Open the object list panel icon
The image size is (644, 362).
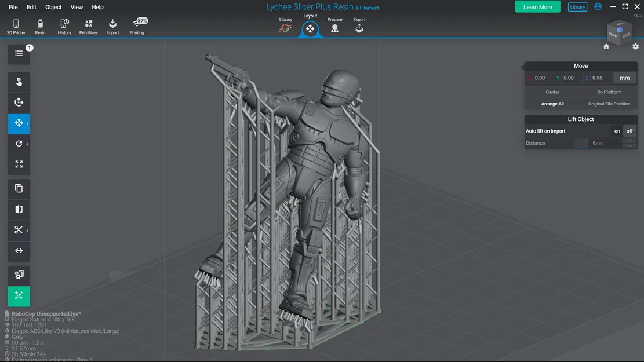(x=19, y=54)
